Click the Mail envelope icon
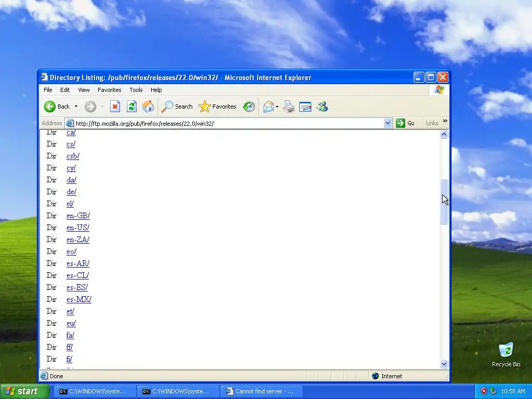Viewport: 532px width, 399px height. pos(268,107)
